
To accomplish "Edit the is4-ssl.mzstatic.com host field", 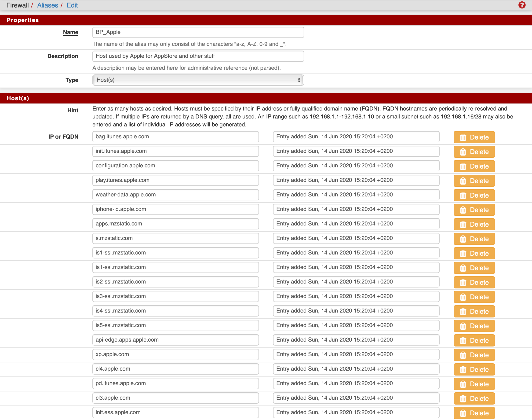I will 175,311.
